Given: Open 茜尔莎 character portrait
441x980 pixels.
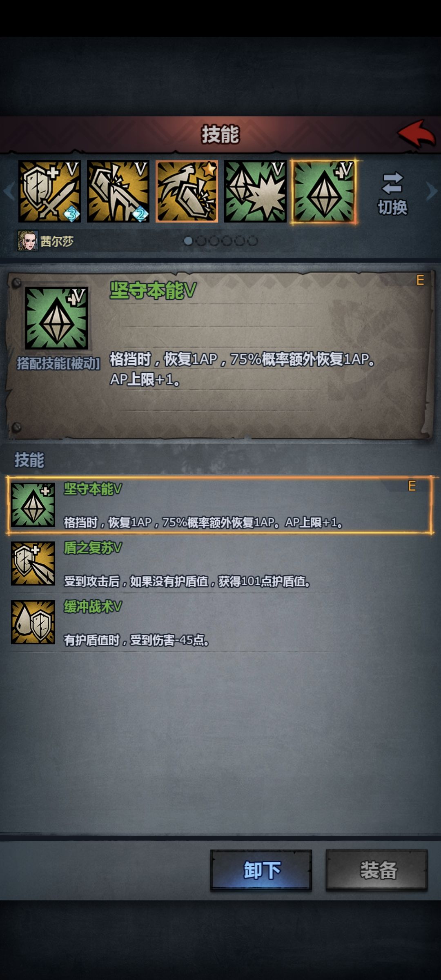Looking at the screenshot, I should tap(28, 241).
